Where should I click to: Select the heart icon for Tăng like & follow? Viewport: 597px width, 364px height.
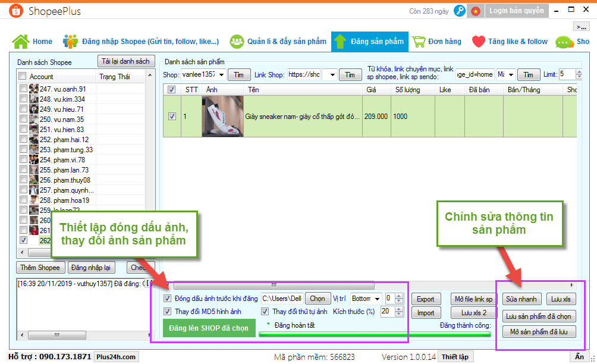point(479,42)
